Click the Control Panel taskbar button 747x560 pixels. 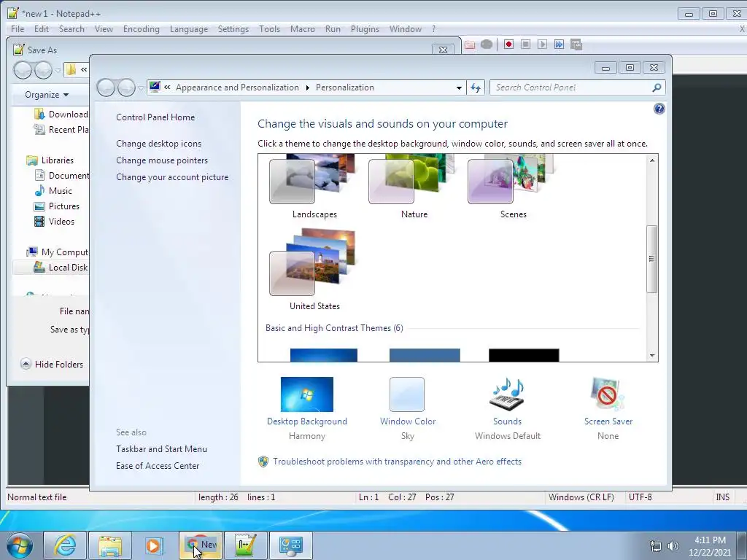click(x=291, y=545)
